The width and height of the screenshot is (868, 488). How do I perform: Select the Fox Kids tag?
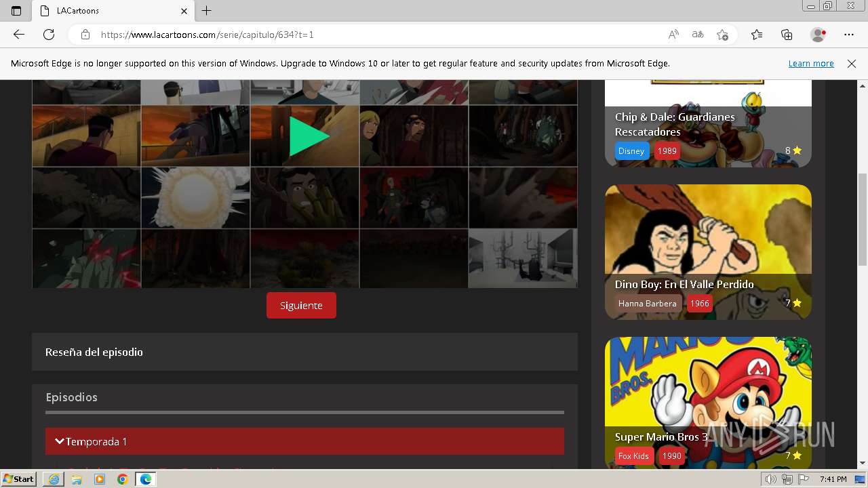click(x=633, y=455)
